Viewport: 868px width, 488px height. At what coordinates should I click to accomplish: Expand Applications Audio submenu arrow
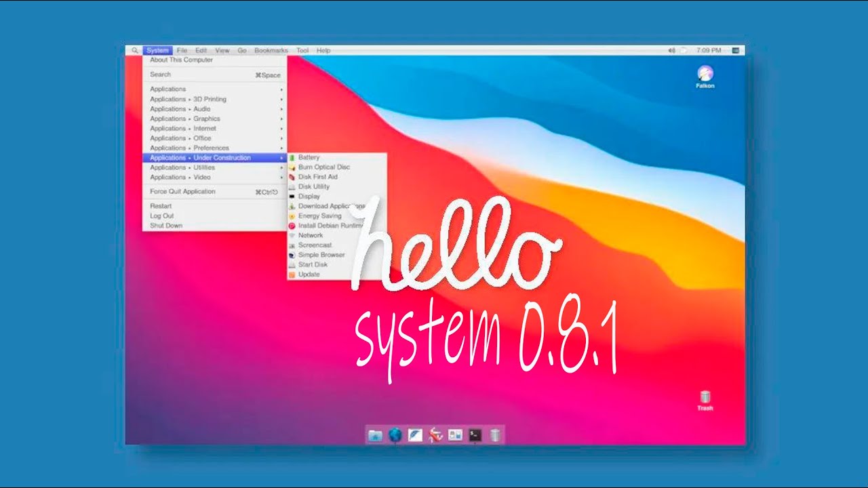(281, 109)
